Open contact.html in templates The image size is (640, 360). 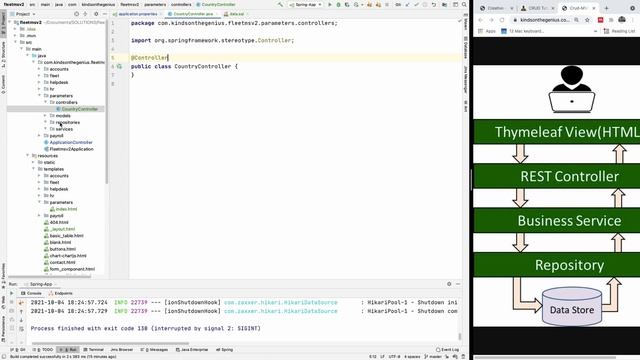point(62,262)
